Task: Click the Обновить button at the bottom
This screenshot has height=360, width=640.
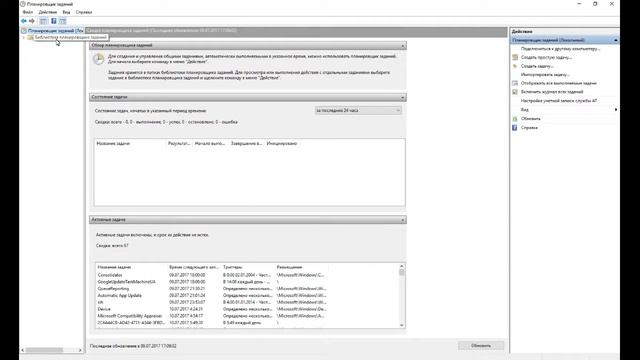Action: (x=481, y=346)
